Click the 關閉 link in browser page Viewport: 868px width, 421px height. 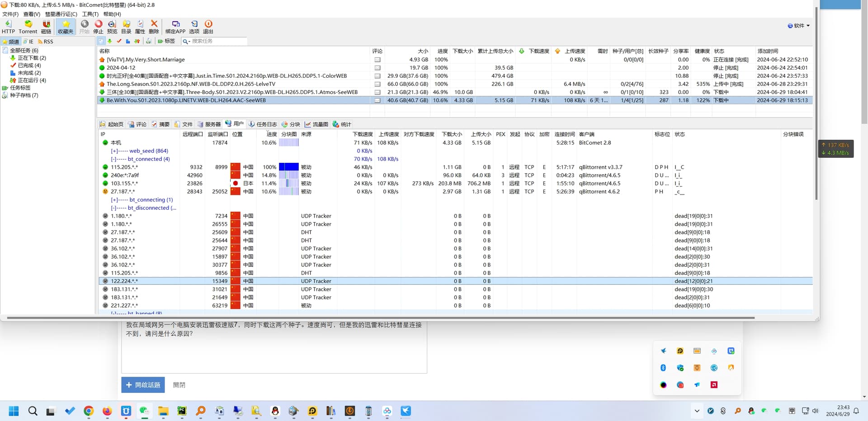click(x=179, y=385)
